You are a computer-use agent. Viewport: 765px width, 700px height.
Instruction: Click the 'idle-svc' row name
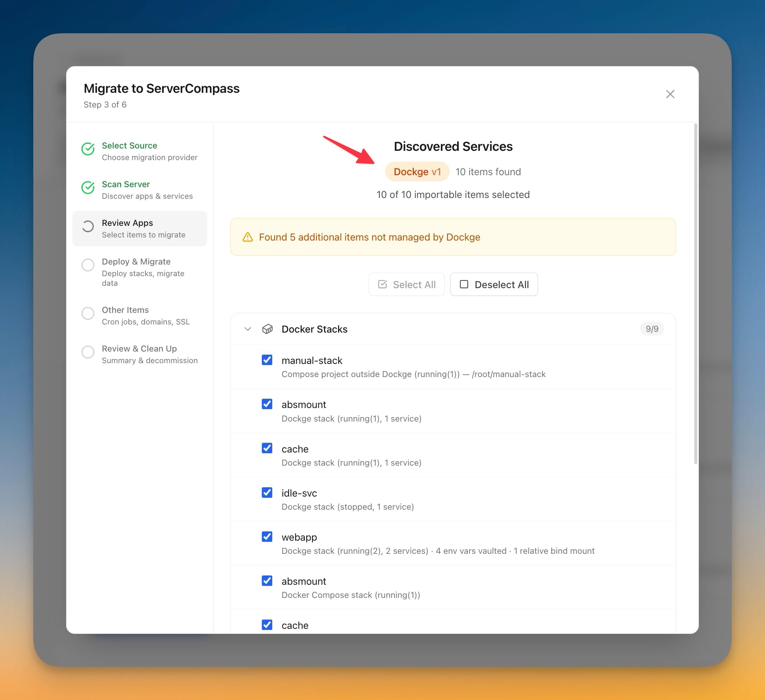(x=299, y=493)
